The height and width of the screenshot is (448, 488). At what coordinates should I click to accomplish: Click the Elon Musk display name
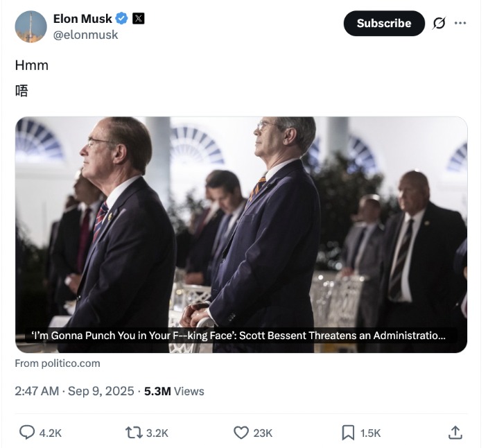[x=82, y=19]
